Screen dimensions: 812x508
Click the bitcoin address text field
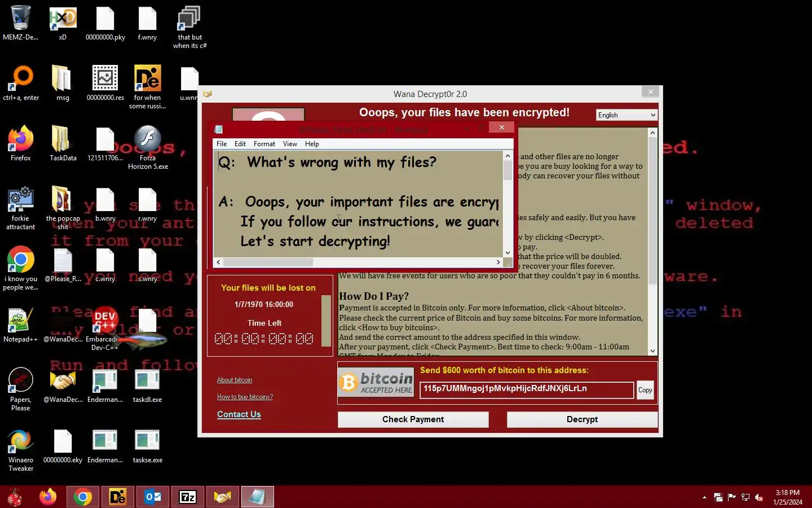[x=527, y=389]
